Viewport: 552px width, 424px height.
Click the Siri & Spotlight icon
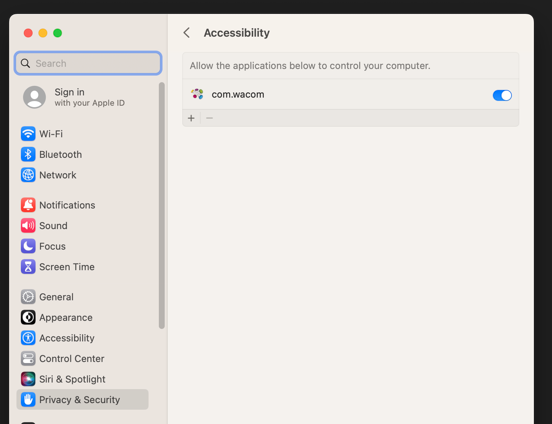pos(28,379)
